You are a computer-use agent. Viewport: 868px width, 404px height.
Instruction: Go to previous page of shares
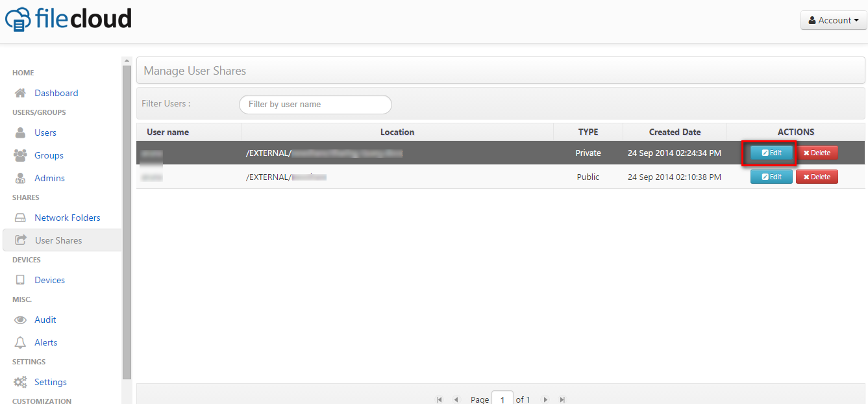click(456, 399)
